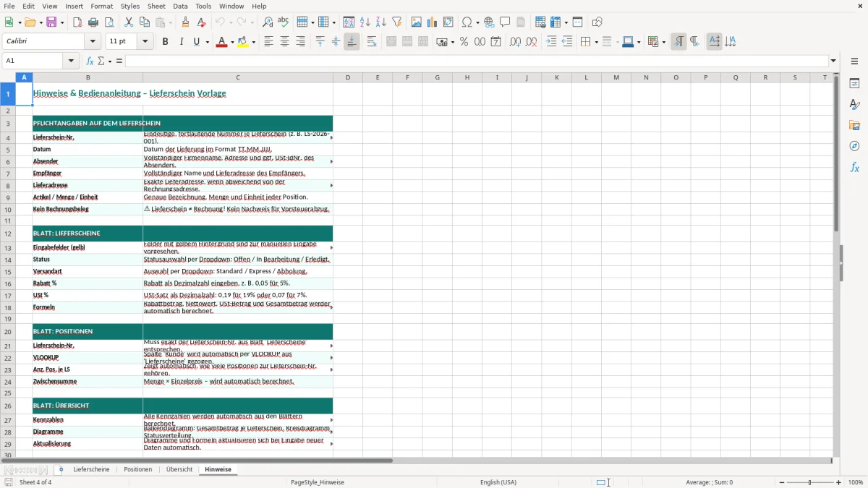Viewport: 868px width, 488px height.
Task: Open the Tools menu
Action: [203, 6]
